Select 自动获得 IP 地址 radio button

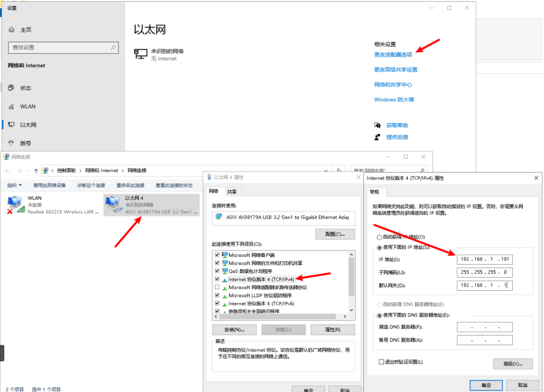[379, 237]
